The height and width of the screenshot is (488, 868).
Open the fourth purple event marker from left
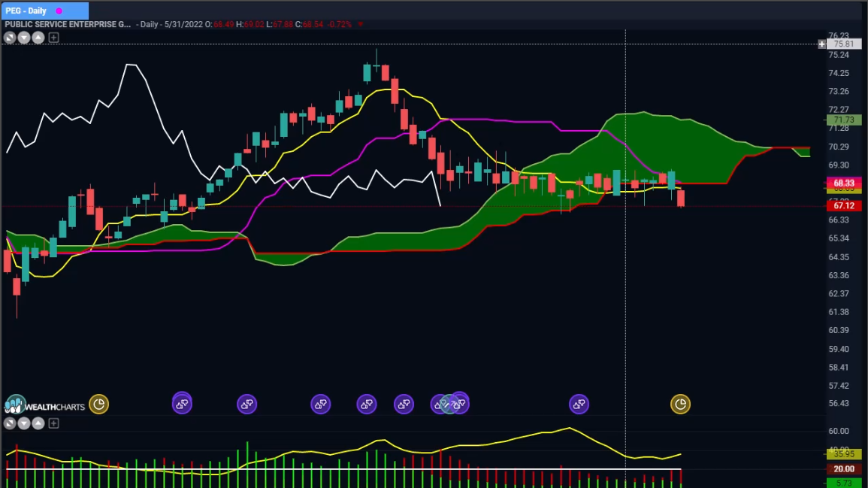(x=367, y=405)
